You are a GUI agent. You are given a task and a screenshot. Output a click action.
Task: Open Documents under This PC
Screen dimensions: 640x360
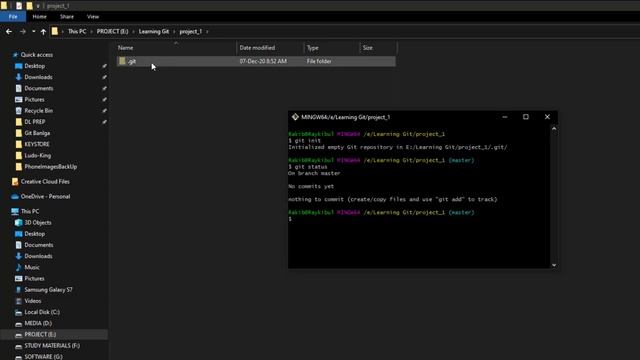click(39, 245)
